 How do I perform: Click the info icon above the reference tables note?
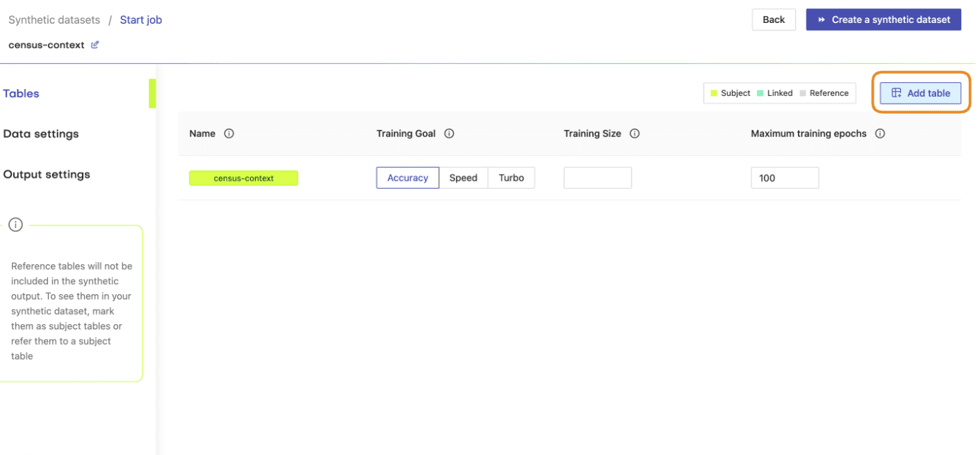(x=15, y=225)
